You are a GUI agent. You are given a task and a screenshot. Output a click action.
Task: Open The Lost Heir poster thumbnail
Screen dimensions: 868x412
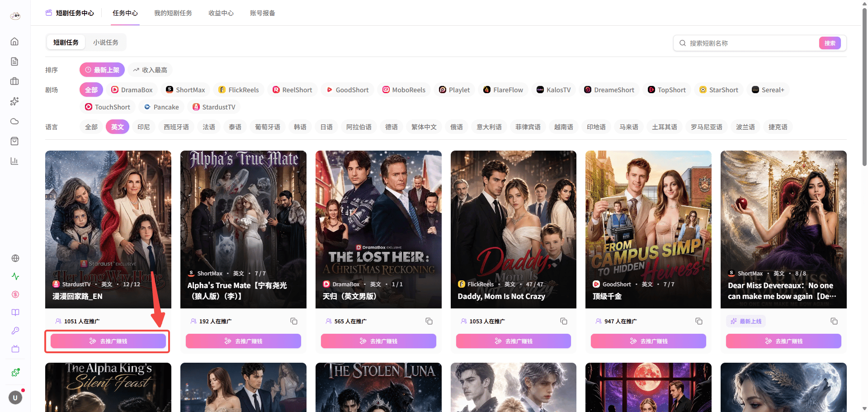coord(378,229)
